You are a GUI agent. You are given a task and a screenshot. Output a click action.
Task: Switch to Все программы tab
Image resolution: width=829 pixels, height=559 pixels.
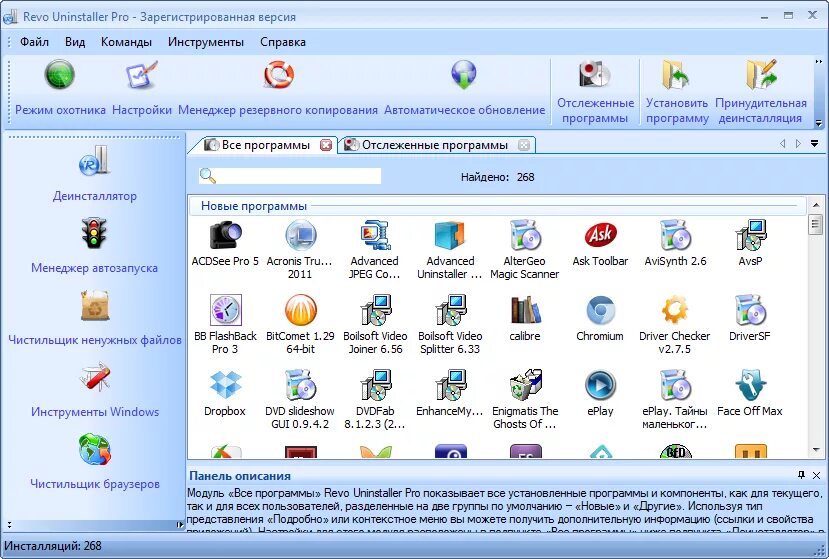tap(265, 145)
